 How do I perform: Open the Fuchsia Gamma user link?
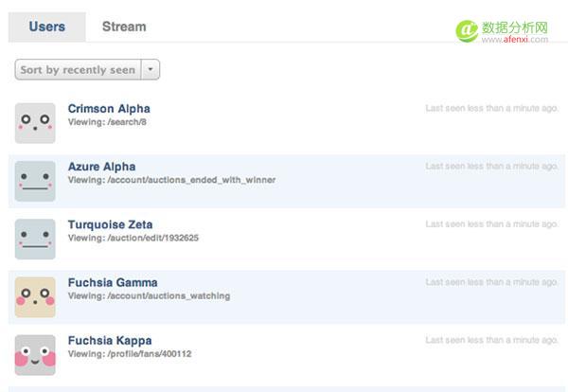click(113, 282)
